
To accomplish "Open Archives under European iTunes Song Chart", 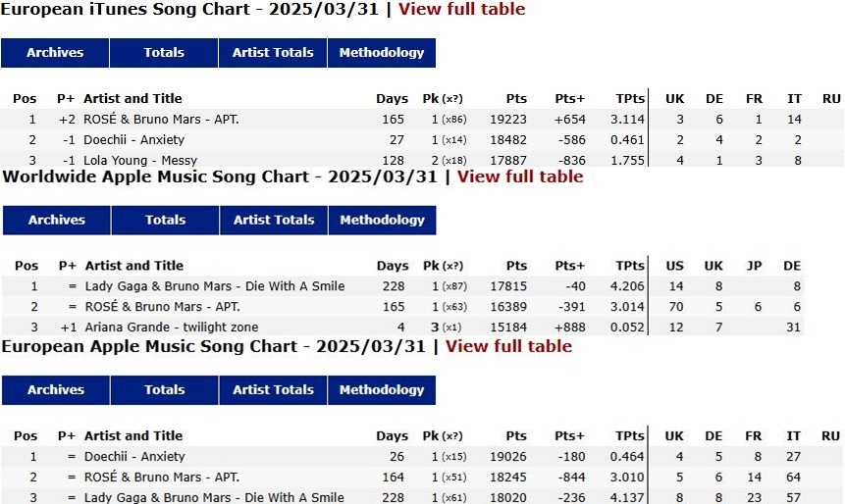I will [55, 53].
